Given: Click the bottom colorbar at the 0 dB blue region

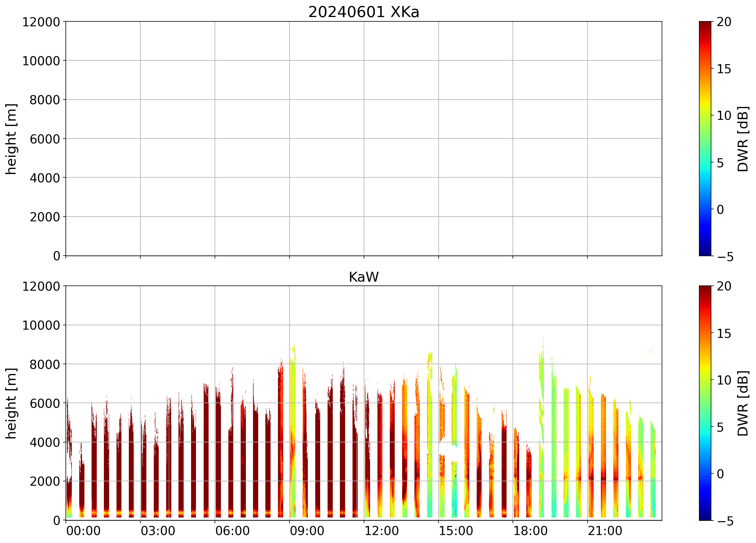Looking at the screenshot, I should point(705,474).
